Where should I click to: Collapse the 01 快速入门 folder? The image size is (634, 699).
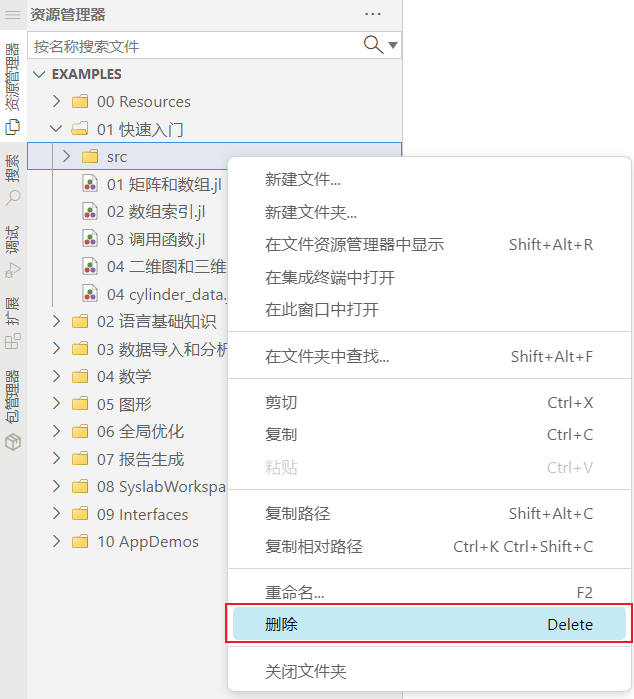[x=56, y=129]
